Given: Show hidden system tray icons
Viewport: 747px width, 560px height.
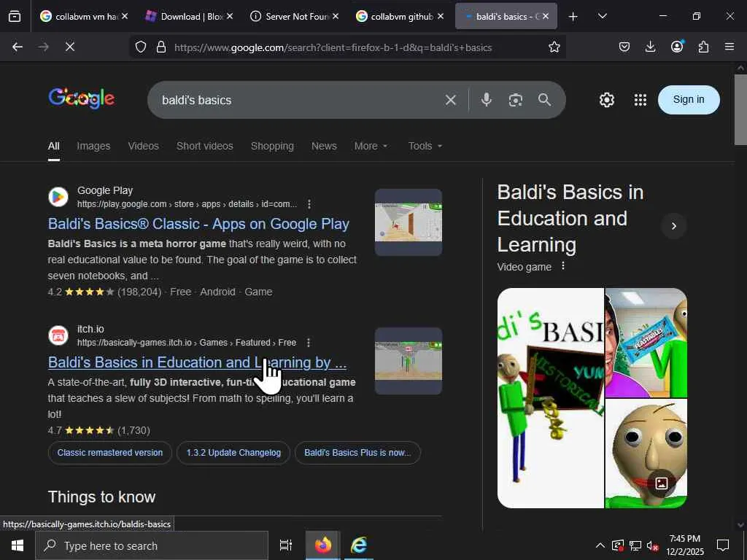Looking at the screenshot, I should click(600, 545).
